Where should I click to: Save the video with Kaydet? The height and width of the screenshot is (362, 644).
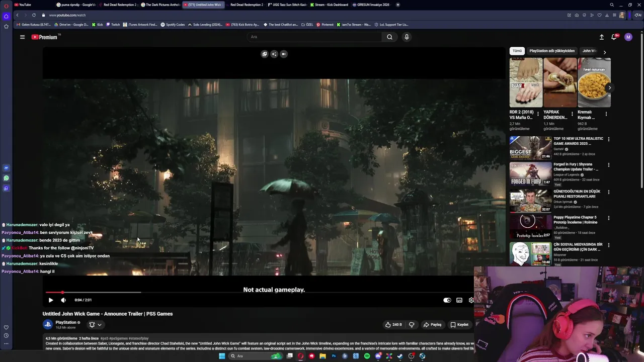459,325
